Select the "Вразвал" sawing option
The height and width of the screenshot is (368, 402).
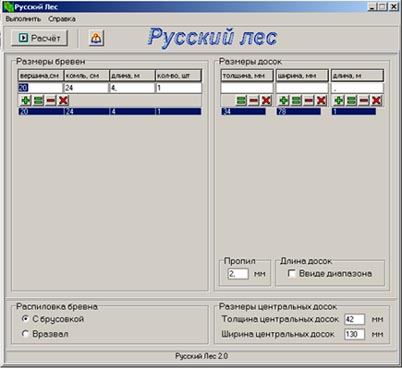point(25,334)
